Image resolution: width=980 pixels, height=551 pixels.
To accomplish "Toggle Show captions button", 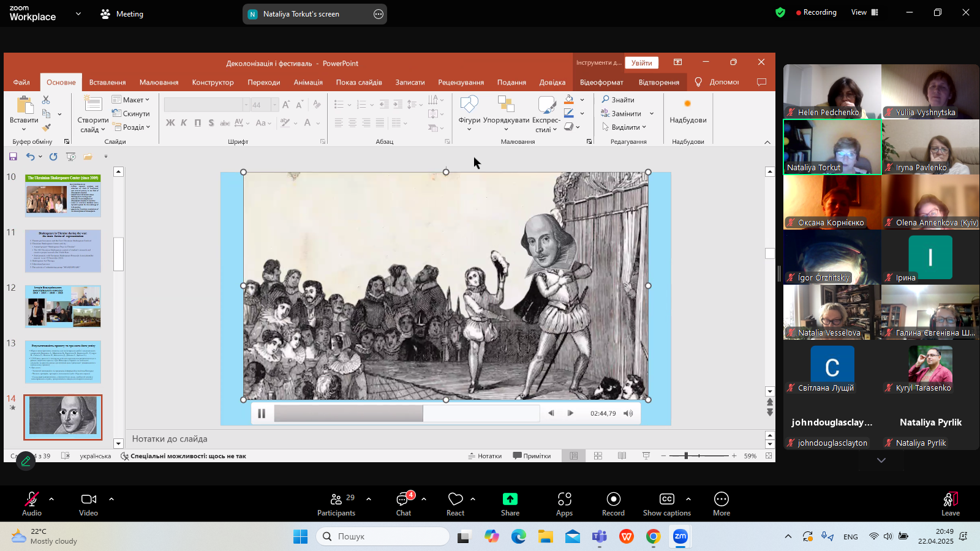I will [666, 500].
